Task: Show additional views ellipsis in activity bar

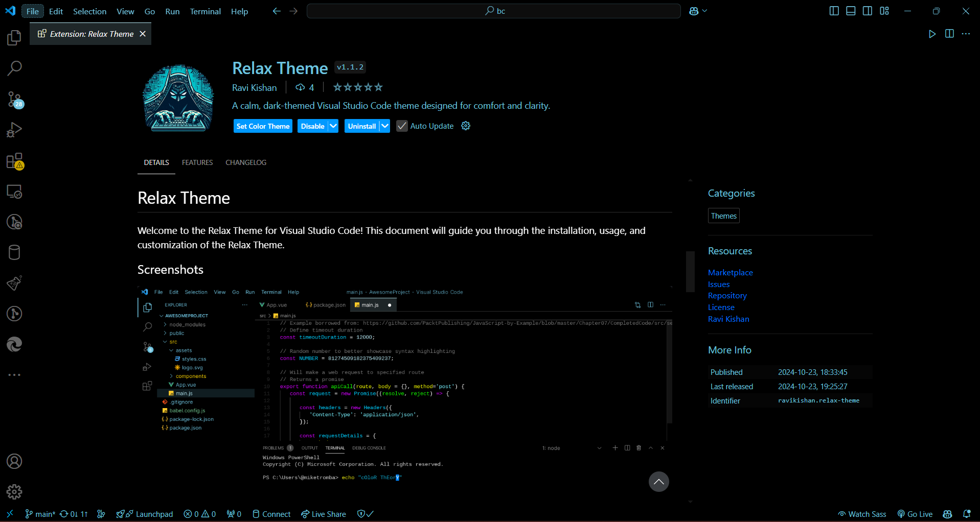Action: tap(14, 375)
